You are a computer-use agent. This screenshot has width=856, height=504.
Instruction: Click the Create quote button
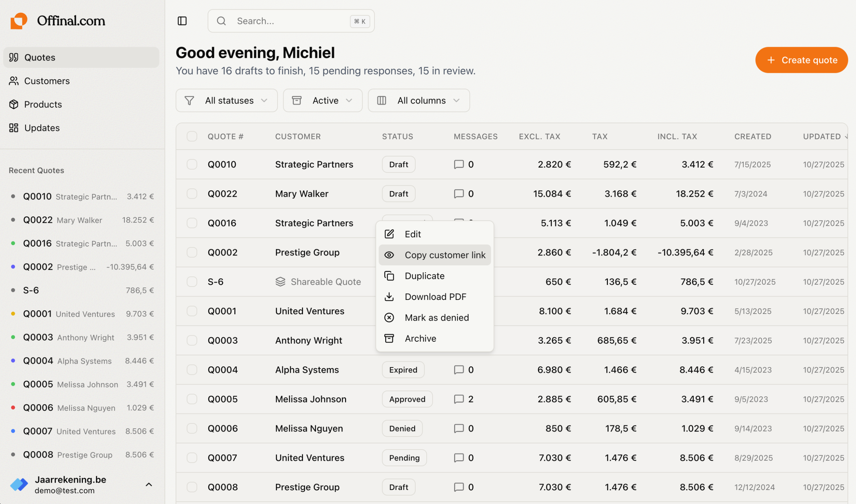click(801, 60)
